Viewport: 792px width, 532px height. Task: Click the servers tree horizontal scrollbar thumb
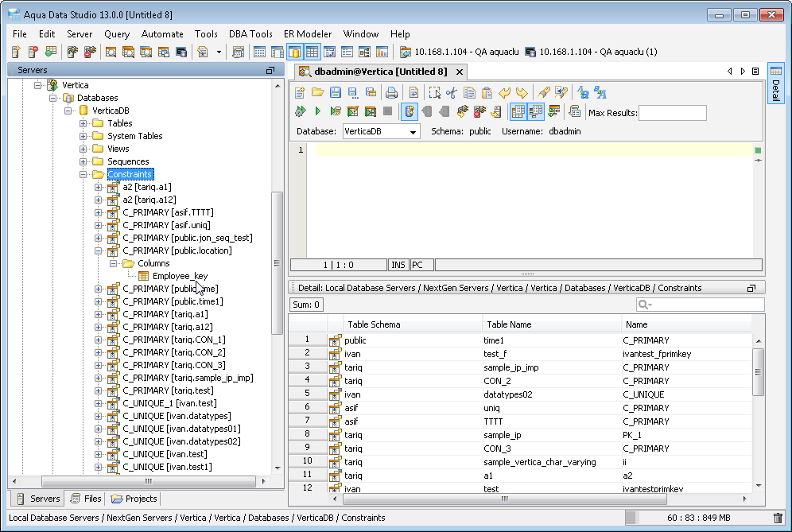tap(149, 481)
